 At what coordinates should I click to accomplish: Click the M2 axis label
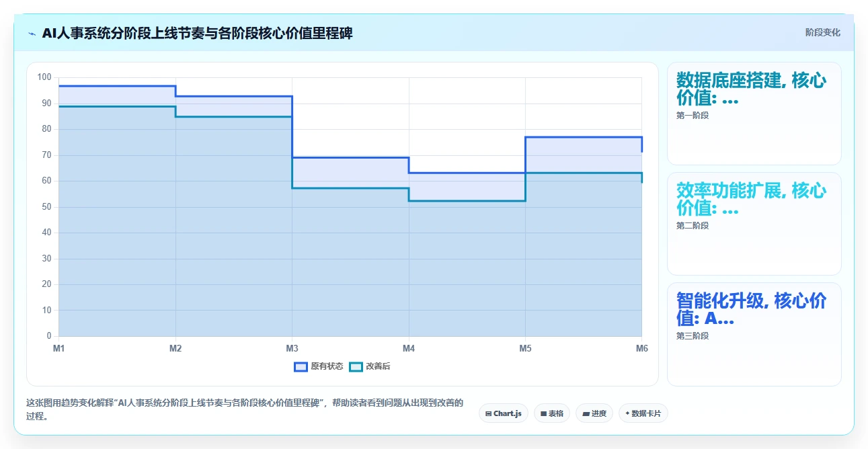pos(175,348)
